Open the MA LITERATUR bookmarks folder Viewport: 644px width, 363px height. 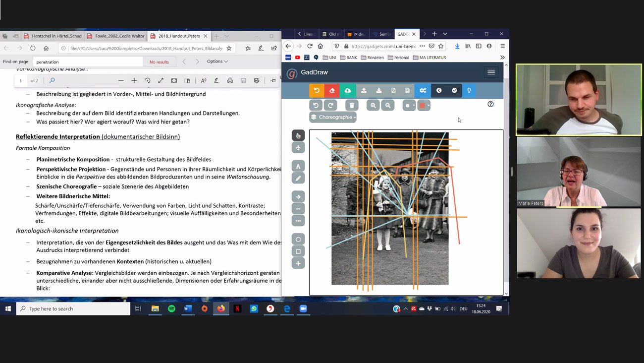(x=429, y=58)
